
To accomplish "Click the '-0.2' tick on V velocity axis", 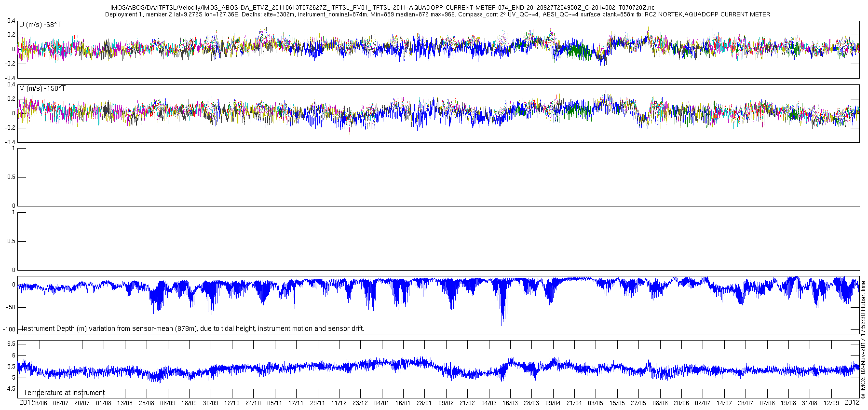I will (10, 128).
